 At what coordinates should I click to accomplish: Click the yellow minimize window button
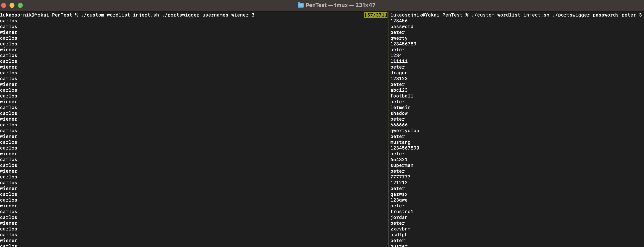(12, 5)
